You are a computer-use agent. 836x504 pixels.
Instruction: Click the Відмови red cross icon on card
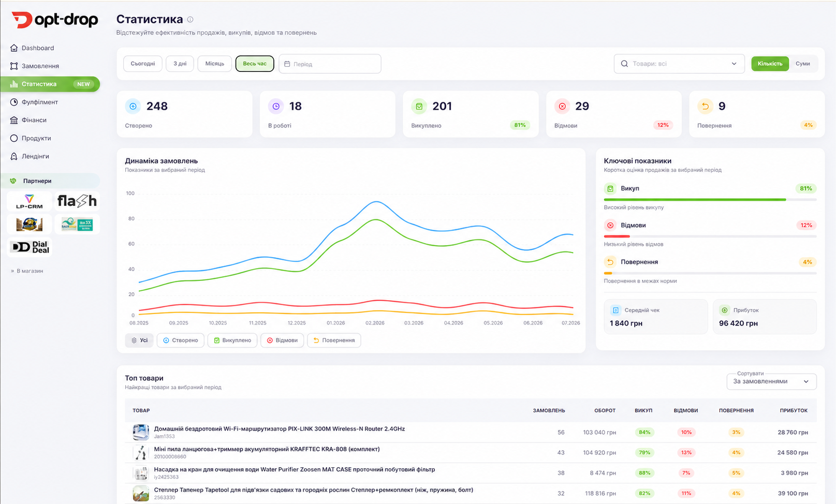pos(562,106)
